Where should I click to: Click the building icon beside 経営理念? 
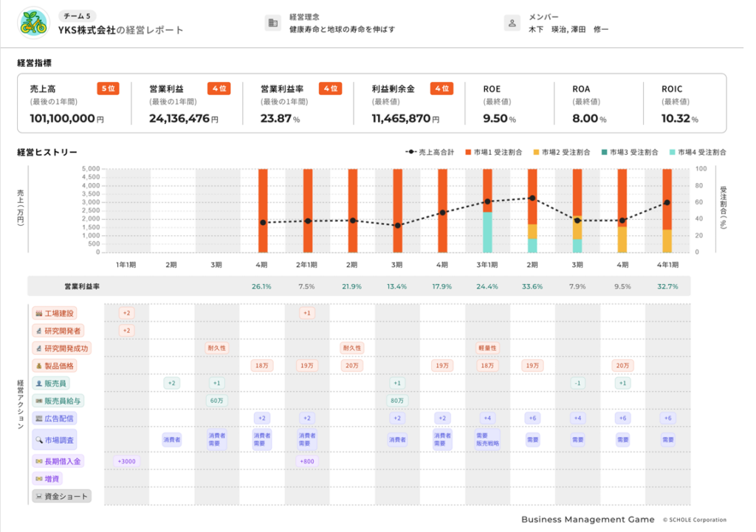click(273, 23)
